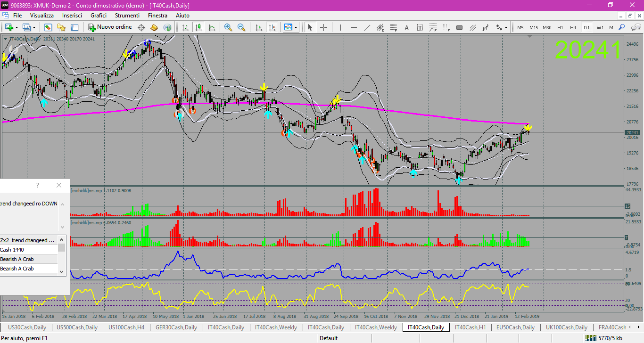This screenshot has height=343, width=644.
Task: Select the text label T tool
Action: point(420,27)
